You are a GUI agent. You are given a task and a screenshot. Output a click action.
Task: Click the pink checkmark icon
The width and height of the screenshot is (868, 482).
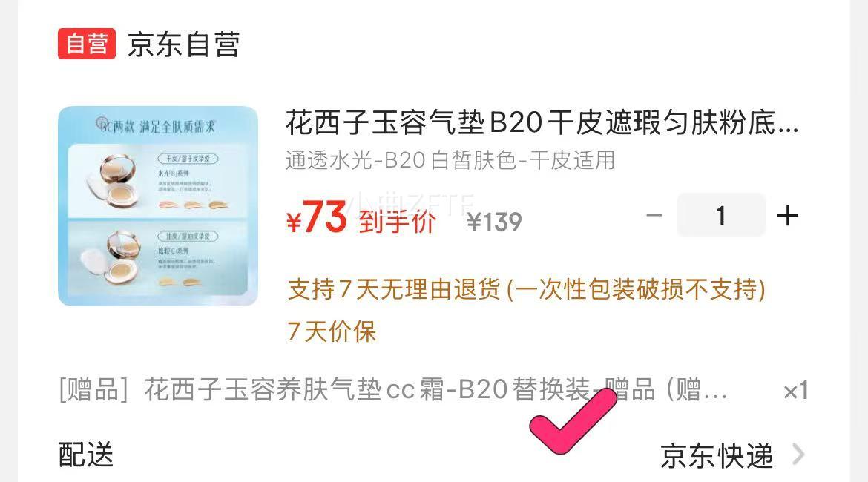coord(573,421)
